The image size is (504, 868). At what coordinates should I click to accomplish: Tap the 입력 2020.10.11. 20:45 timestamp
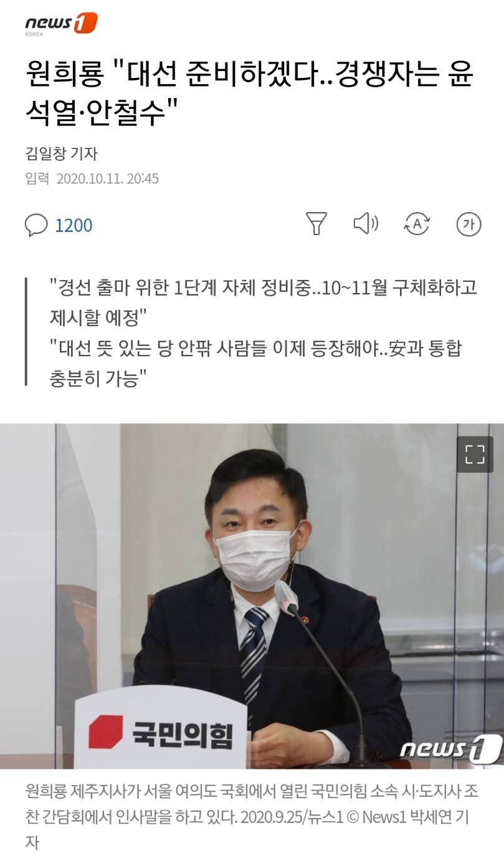[92, 179]
